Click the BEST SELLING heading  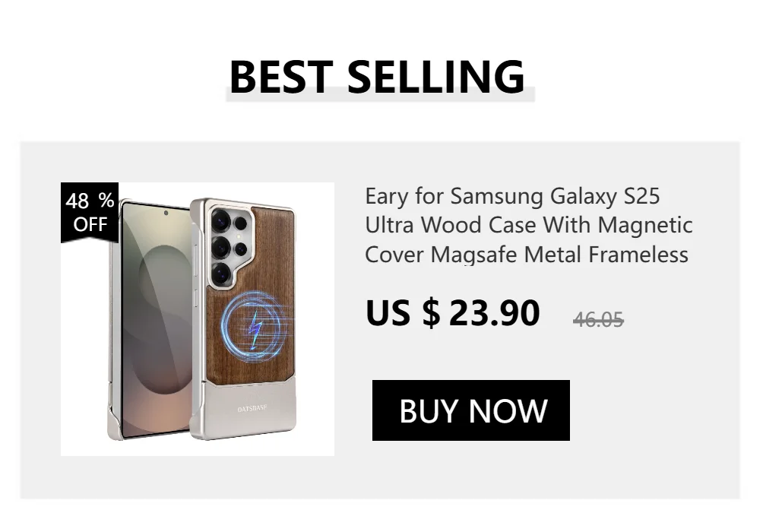coord(377,77)
